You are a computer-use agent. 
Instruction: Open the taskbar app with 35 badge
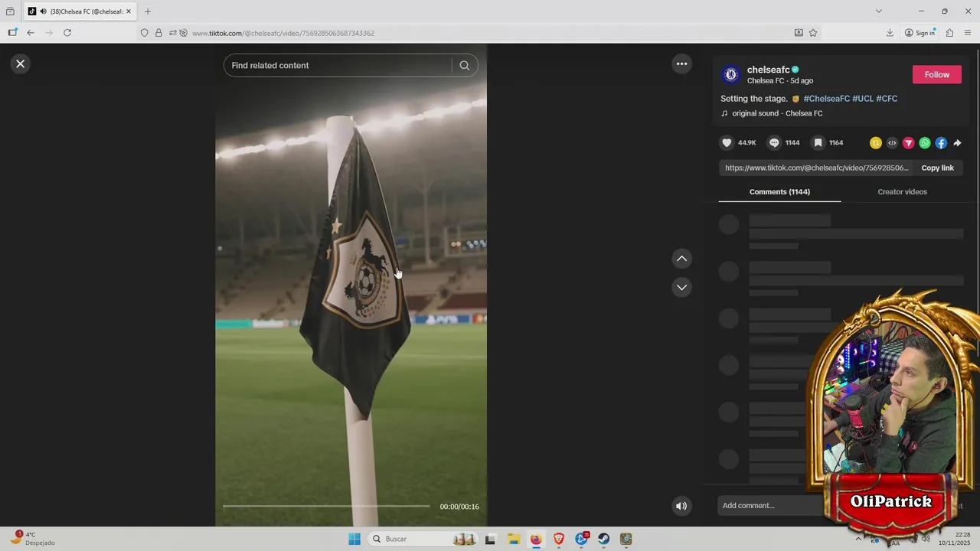[x=581, y=539]
